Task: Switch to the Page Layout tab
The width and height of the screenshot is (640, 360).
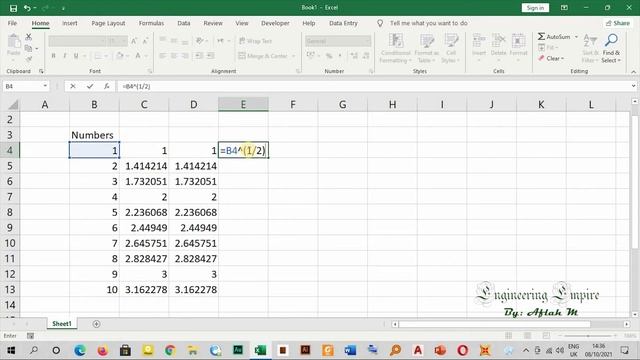Action: tap(108, 23)
